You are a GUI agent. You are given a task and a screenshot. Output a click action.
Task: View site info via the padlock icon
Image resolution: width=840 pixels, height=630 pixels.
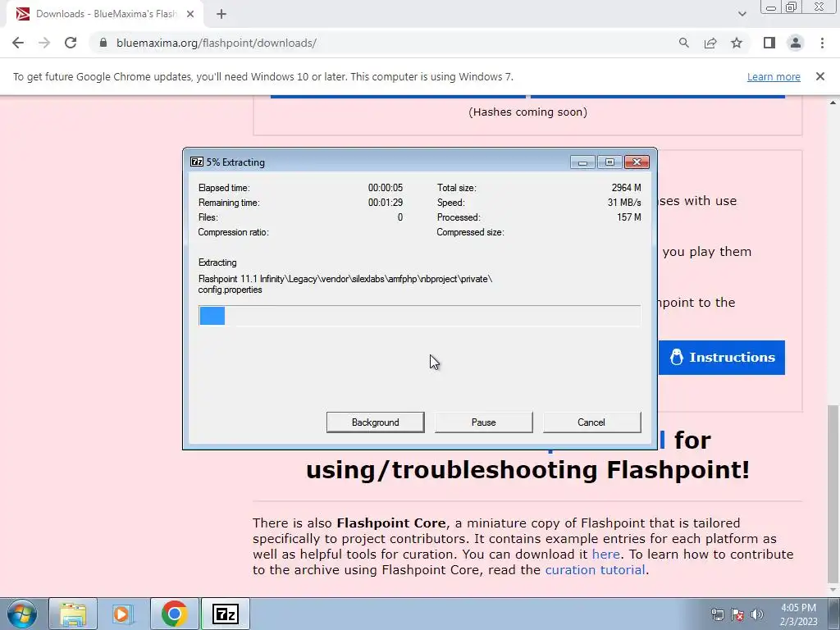(x=103, y=43)
